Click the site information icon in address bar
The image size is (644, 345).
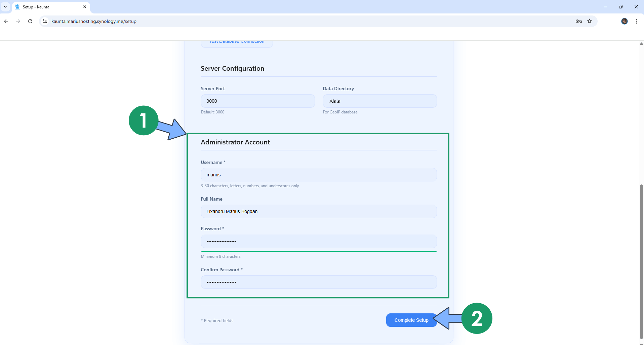click(44, 21)
